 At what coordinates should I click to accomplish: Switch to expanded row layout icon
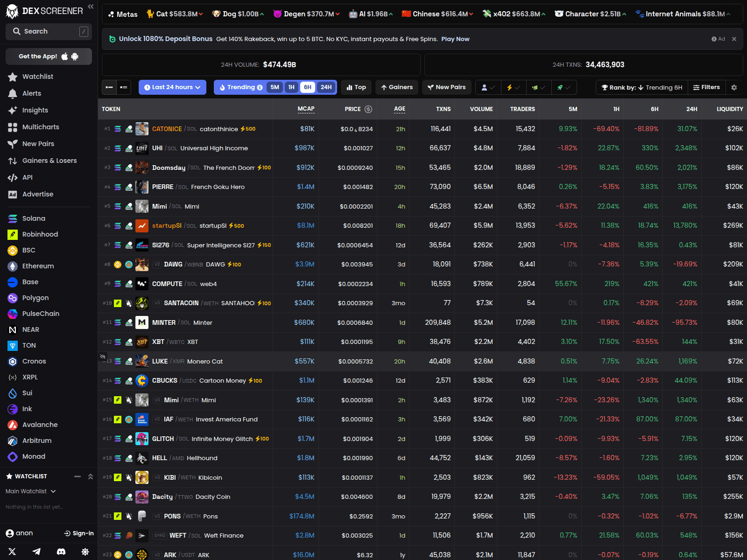pyautogui.click(x=124, y=87)
